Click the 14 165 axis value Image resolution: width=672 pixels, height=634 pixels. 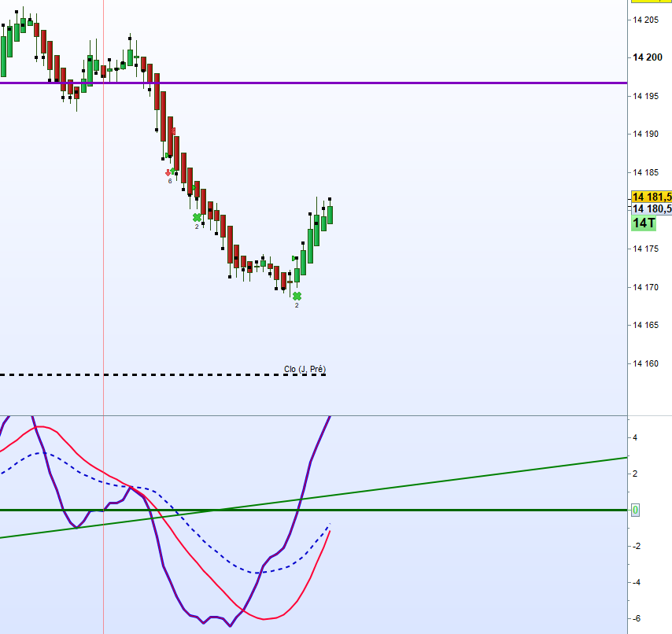[645, 325]
